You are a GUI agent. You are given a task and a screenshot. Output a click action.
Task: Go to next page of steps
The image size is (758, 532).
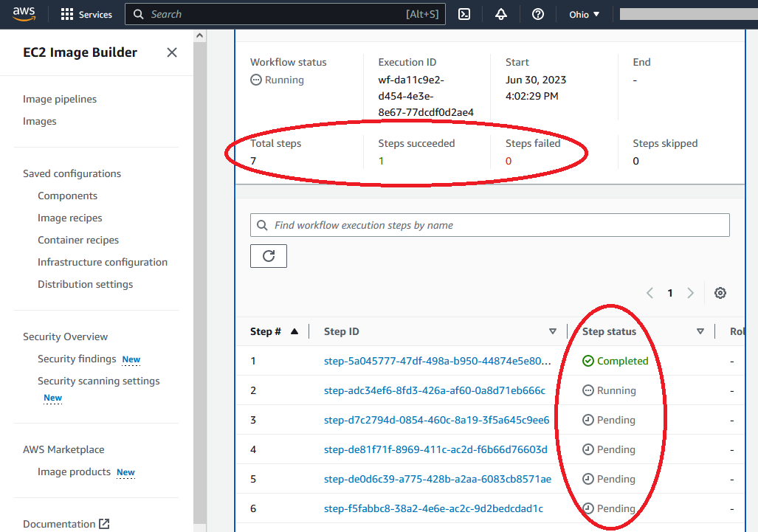(x=690, y=293)
